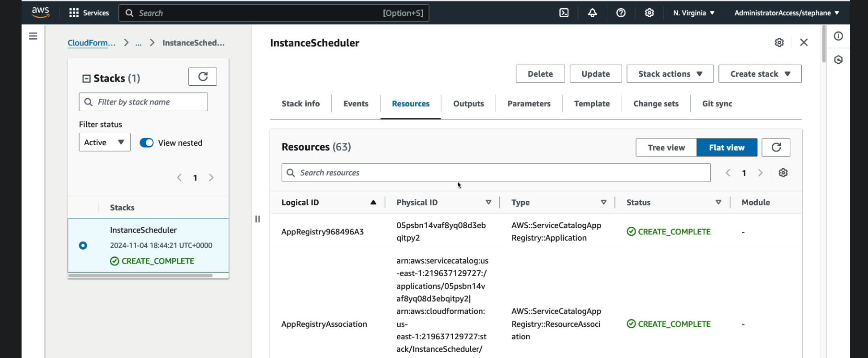Viewport: 868px width, 358px height.
Task: Go to previous page of Stacks
Action: pos(179,178)
